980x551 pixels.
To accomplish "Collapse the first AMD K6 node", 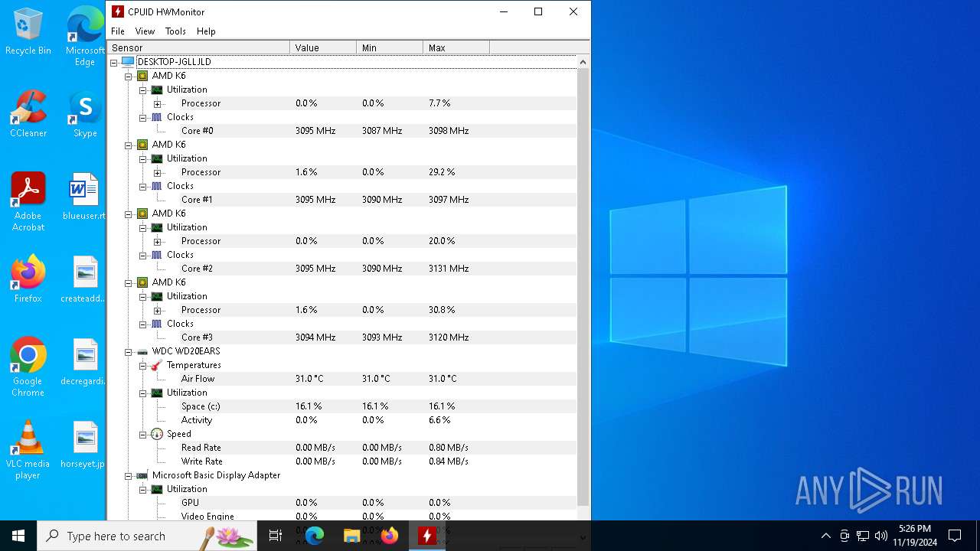I will pos(129,76).
